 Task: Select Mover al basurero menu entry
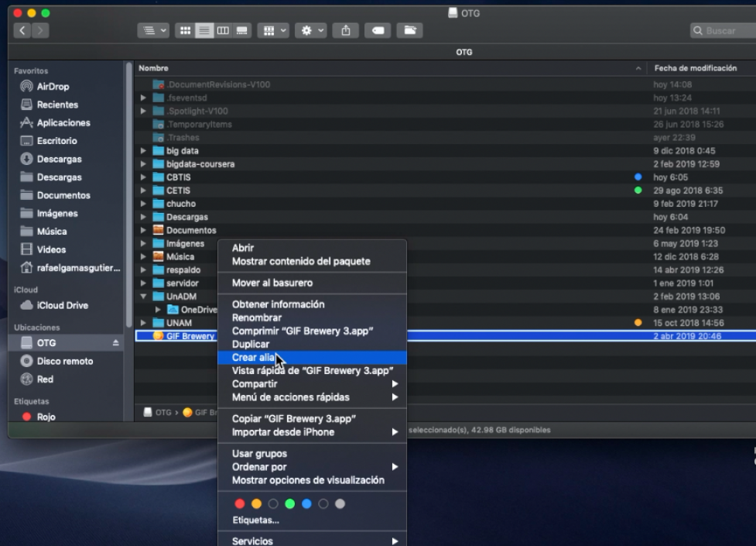point(272,283)
